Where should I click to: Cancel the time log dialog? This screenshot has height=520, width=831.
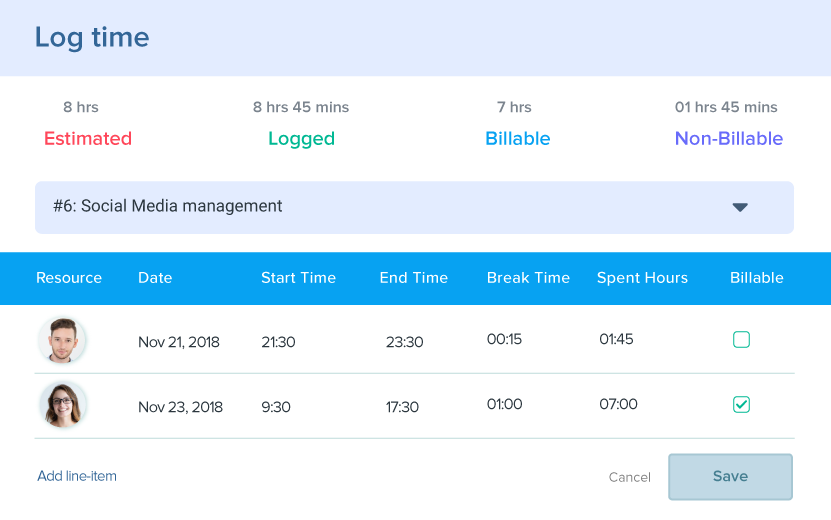(x=630, y=477)
